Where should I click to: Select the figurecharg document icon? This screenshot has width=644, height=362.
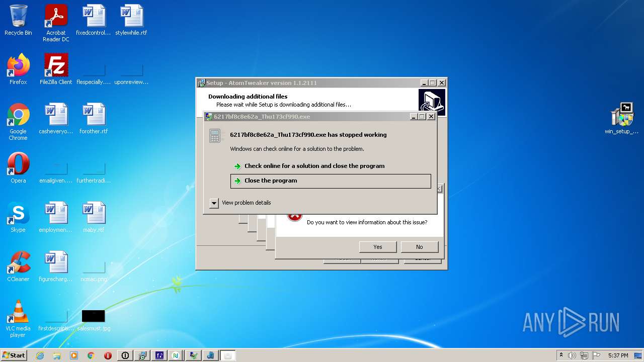[x=56, y=266]
